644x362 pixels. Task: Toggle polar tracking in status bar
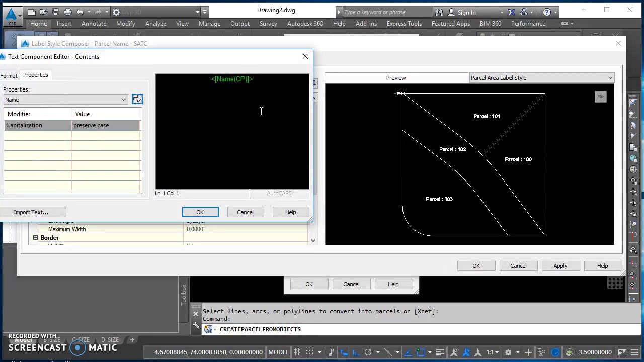(368, 352)
